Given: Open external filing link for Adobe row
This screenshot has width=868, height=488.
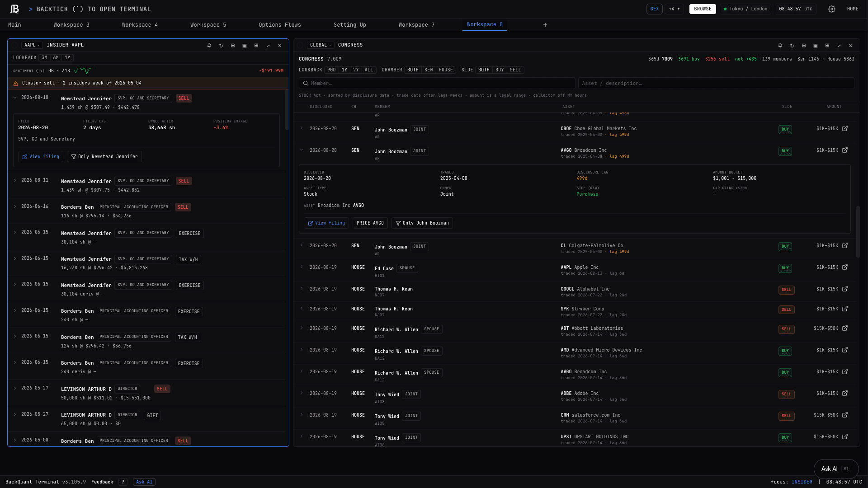Looking at the screenshot, I should tap(845, 394).
